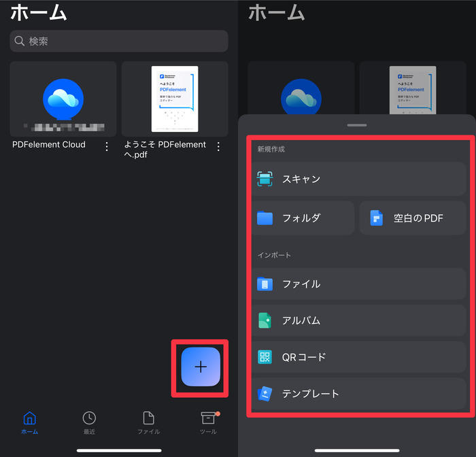Create a new フォルダ folder
Viewport: 476px width, 457px height.
point(303,218)
